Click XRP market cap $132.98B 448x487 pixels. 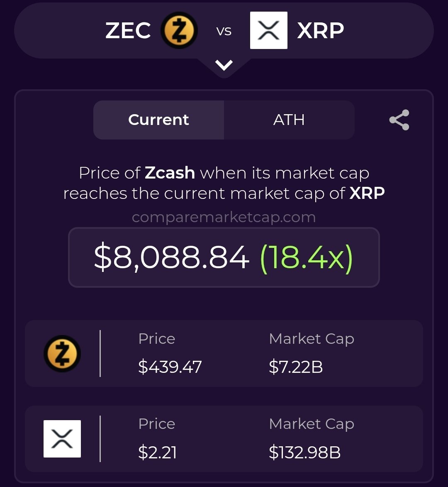coord(304,452)
